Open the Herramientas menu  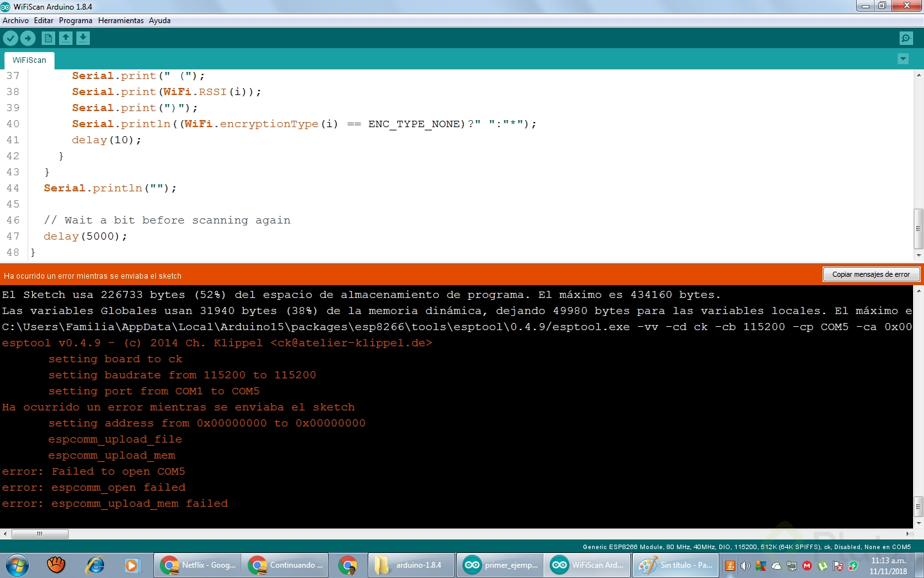pyautogui.click(x=121, y=21)
